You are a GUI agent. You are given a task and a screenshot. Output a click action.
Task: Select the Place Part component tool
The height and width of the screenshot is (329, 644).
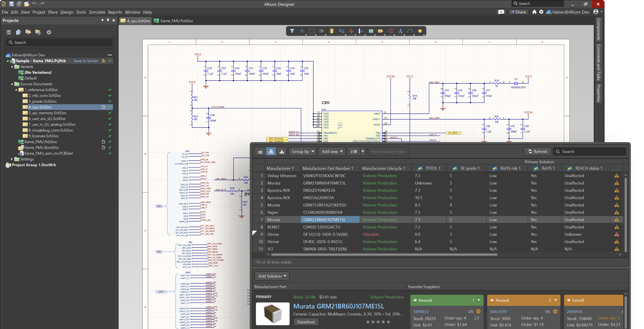pos(332,31)
